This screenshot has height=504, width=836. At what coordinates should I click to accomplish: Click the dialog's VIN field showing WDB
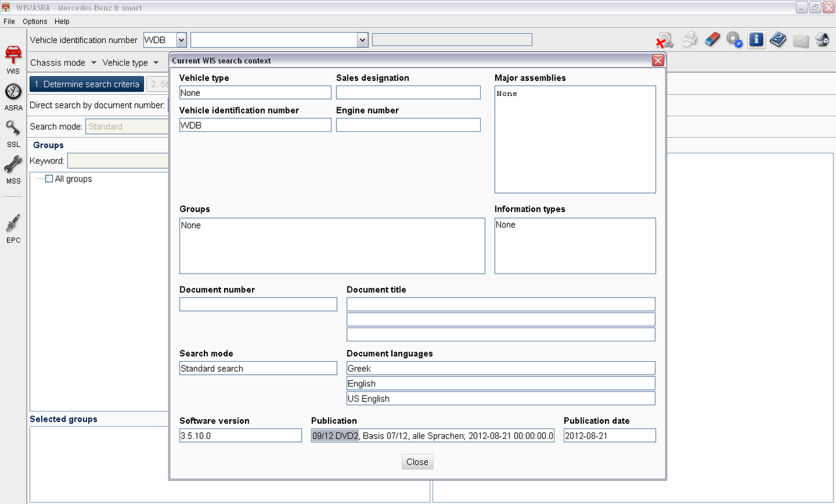(255, 125)
